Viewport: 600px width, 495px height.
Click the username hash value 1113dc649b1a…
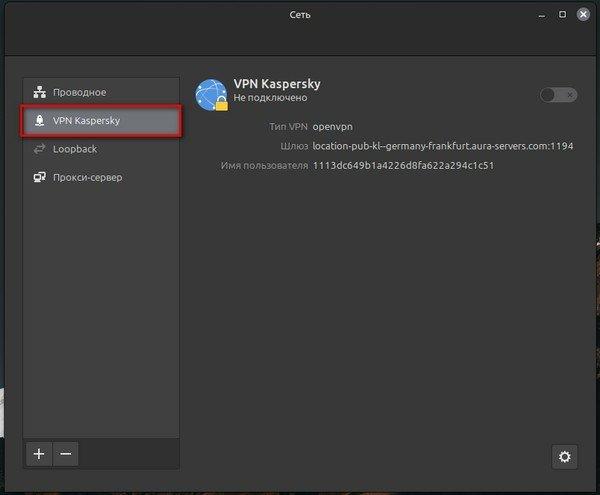pyautogui.click(x=403, y=166)
